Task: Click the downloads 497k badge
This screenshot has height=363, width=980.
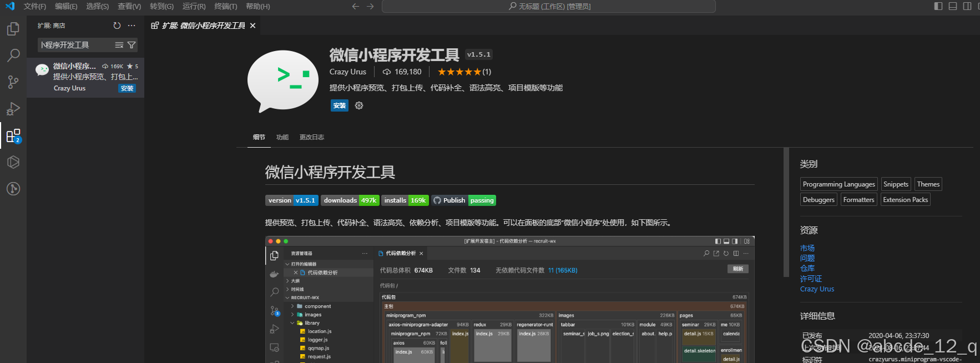Action: (350, 200)
